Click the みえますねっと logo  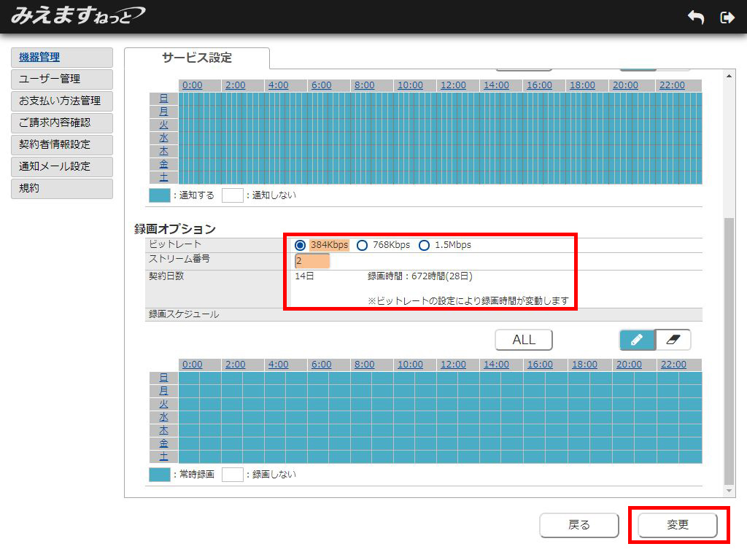[77, 15]
